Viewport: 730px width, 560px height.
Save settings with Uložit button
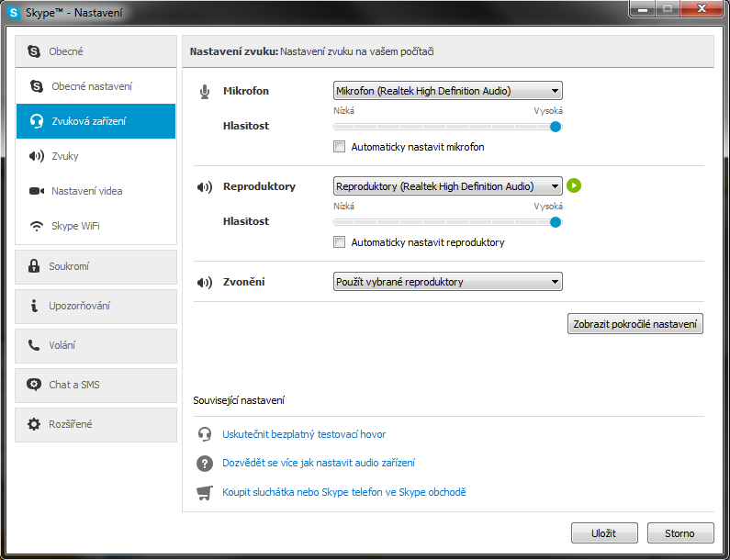point(604,533)
